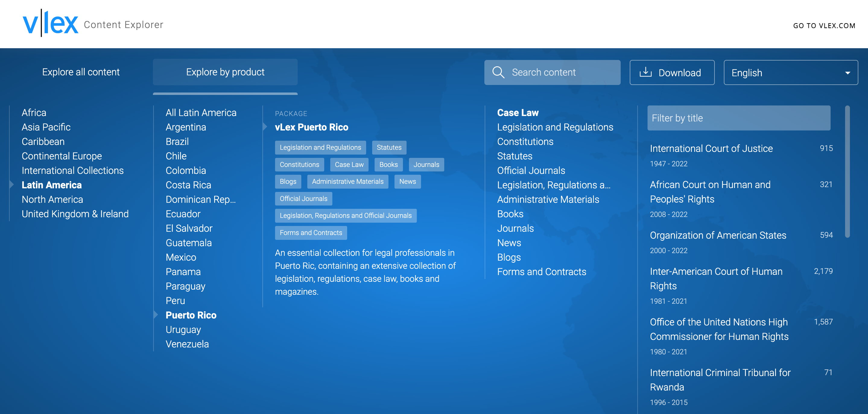Viewport: 868px width, 414px height.
Task: Click Legislation, Regulations and Official Journals tag
Action: [346, 215]
